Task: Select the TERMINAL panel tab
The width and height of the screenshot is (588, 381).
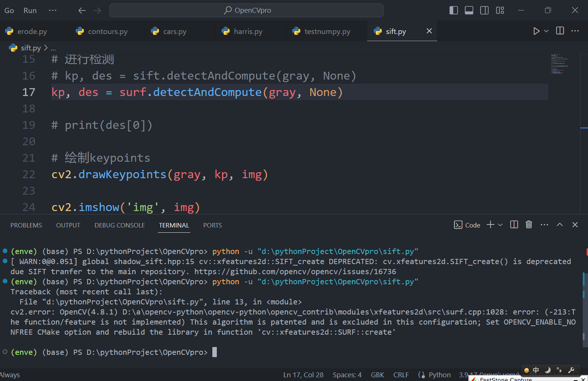Action: pos(174,225)
